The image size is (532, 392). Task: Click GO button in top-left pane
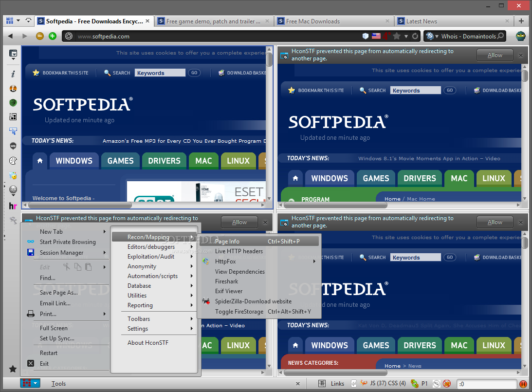point(194,73)
